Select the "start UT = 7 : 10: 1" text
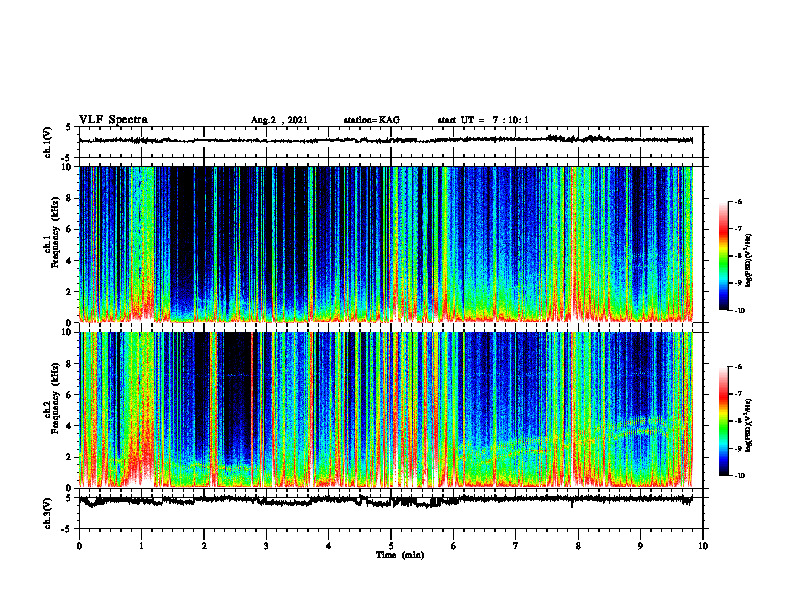792x612 pixels. click(483, 120)
